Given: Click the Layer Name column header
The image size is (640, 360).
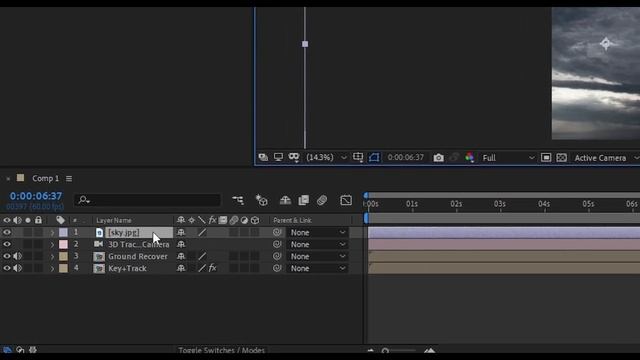Looking at the screenshot, I should coord(114,220).
